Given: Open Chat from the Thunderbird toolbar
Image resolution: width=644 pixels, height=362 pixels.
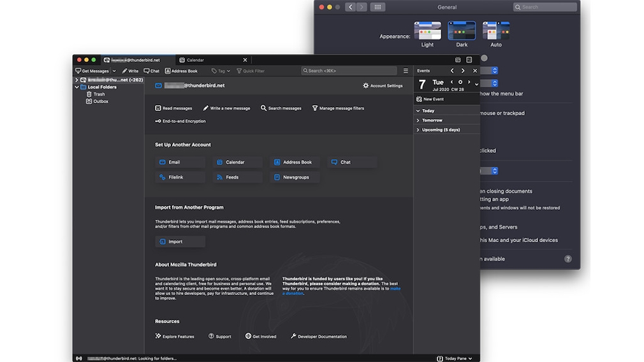Looking at the screenshot, I should tap(152, 71).
